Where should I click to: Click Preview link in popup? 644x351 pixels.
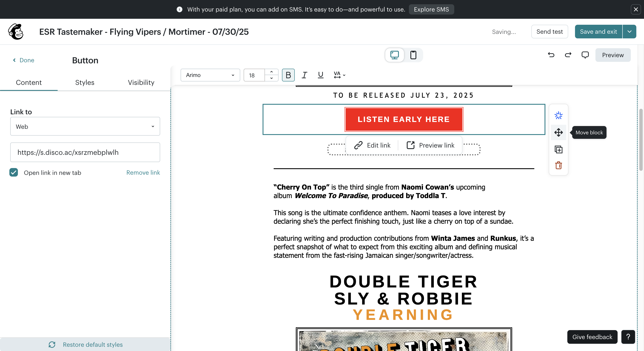(430, 145)
